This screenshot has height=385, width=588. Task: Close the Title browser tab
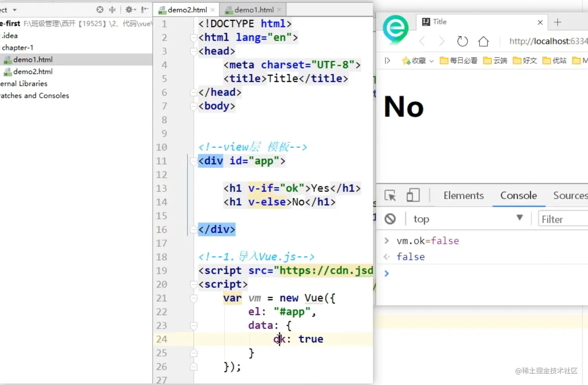tap(540, 22)
